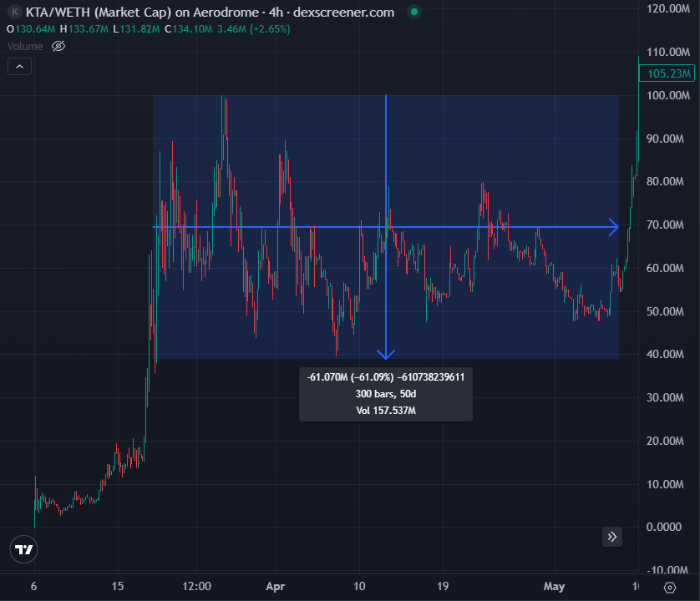Click the 40.00M price axis label
This screenshot has height=601, width=700.
coord(665,354)
